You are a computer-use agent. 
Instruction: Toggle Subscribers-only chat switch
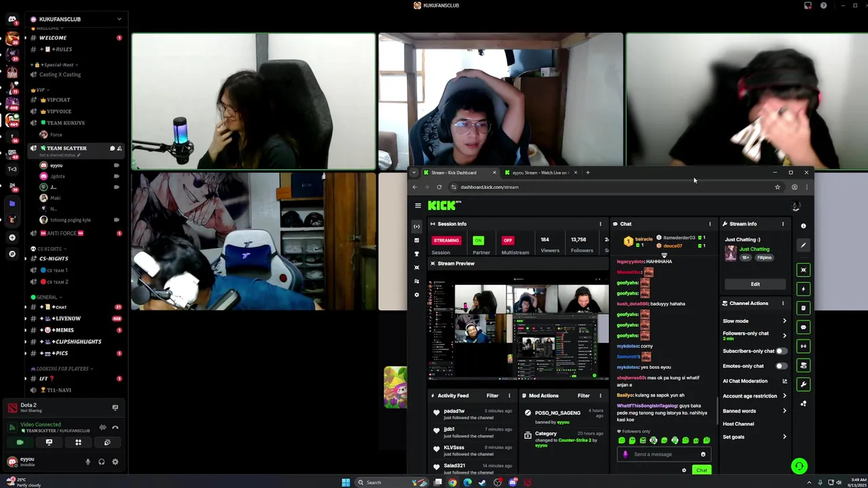pyautogui.click(x=781, y=351)
